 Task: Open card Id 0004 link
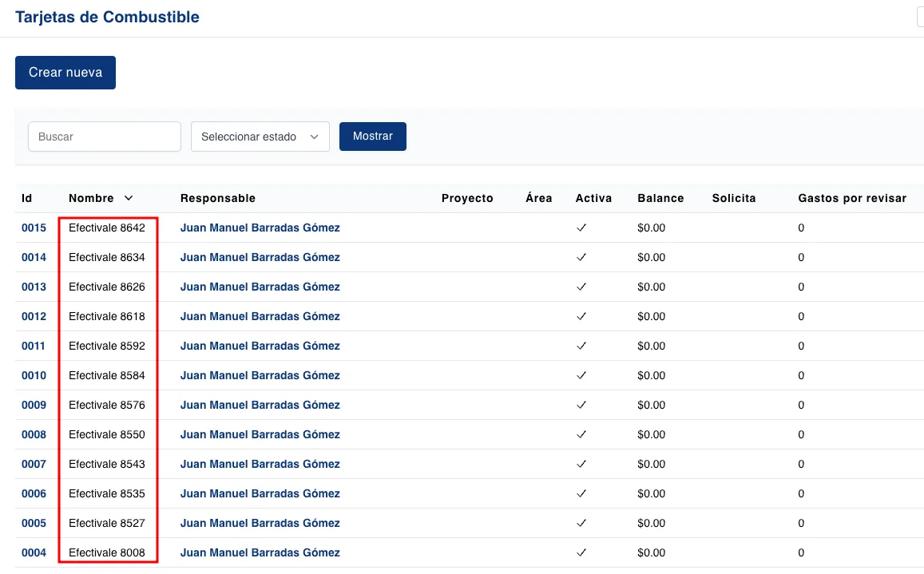click(x=34, y=552)
